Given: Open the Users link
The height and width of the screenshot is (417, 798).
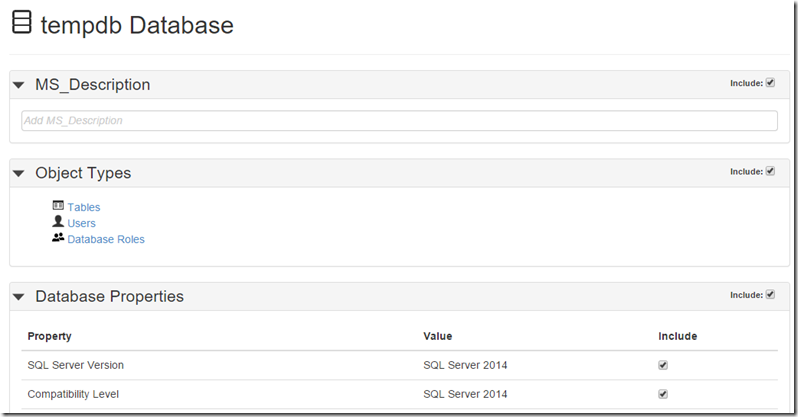Looking at the screenshot, I should click(x=82, y=223).
